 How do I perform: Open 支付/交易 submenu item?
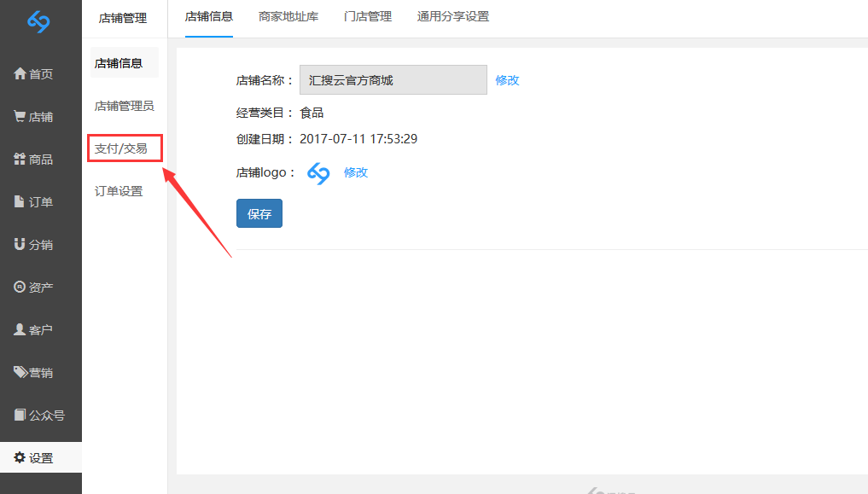(x=121, y=148)
